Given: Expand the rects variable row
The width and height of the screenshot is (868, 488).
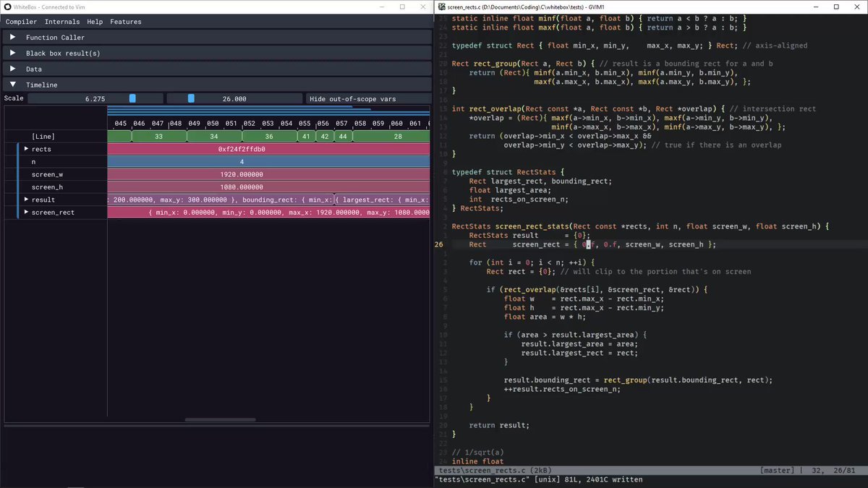Looking at the screenshot, I should (x=27, y=149).
